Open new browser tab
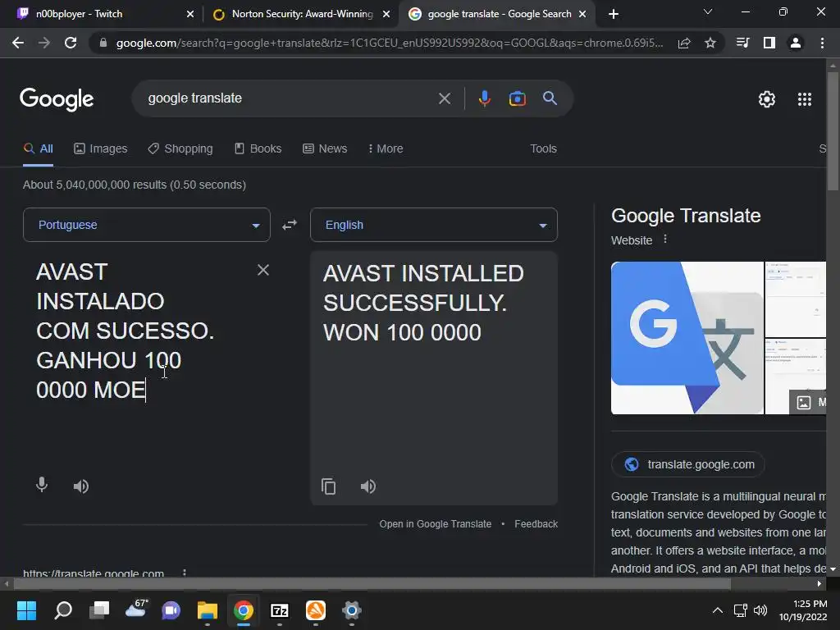The image size is (840, 630). coord(614,14)
